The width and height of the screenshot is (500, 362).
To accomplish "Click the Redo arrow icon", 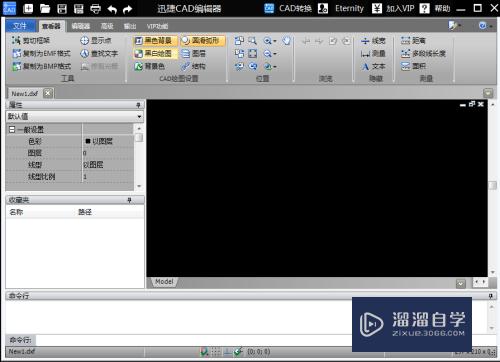I will coord(127,9).
